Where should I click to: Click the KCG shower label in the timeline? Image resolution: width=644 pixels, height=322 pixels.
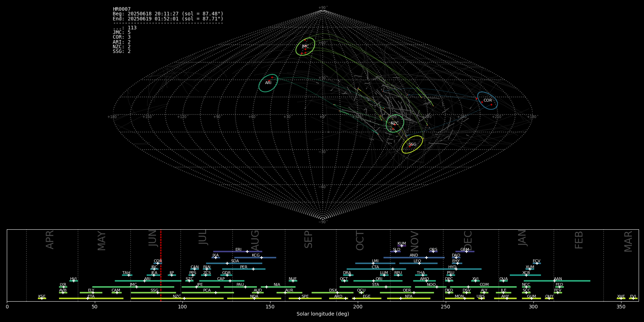[x=256, y=255]
